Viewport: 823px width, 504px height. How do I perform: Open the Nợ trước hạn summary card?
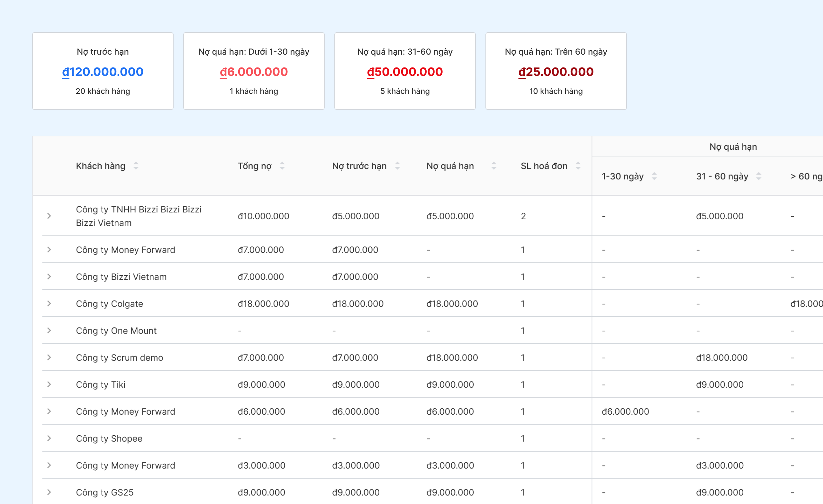click(103, 71)
